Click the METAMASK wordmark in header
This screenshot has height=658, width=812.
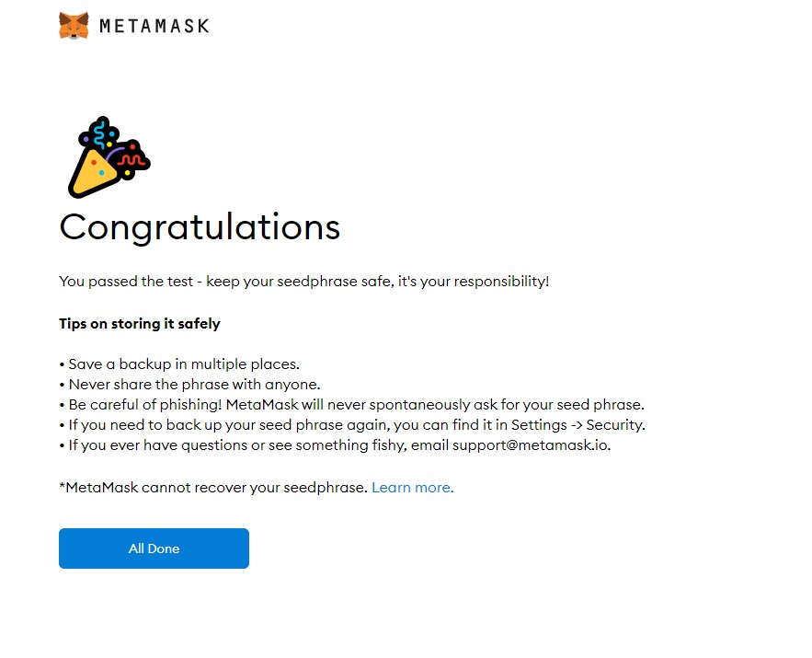(154, 26)
